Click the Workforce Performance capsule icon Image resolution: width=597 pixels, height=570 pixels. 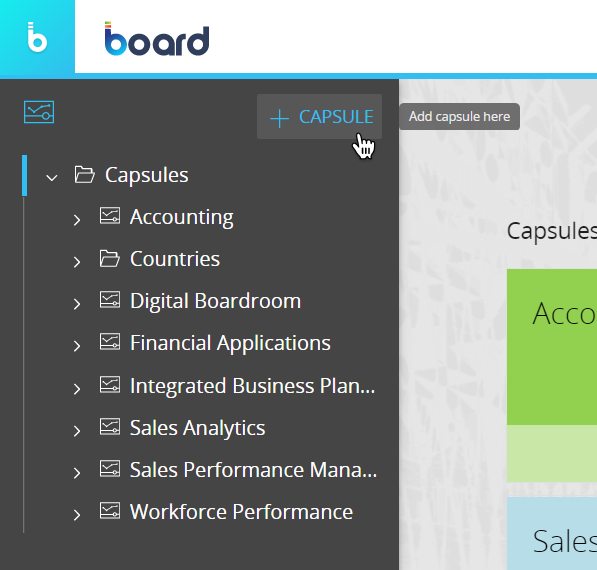pyautogui.click(x=110, y=511)
